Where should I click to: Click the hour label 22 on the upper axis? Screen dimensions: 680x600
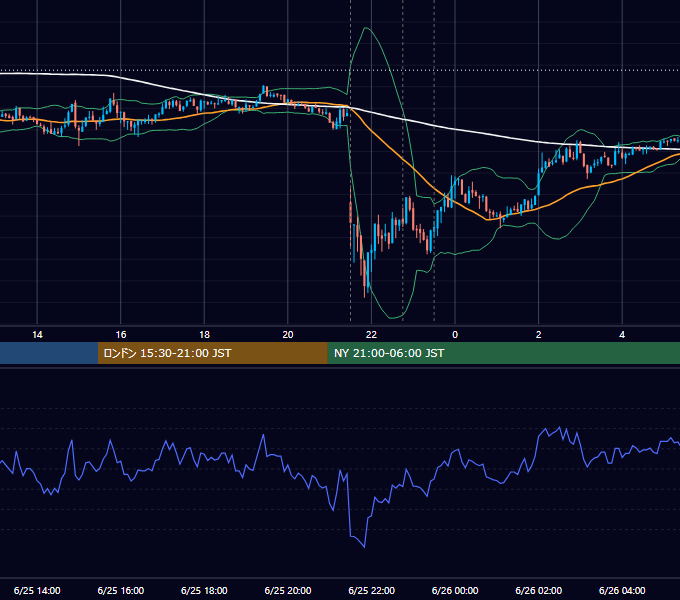pos(371,335)
